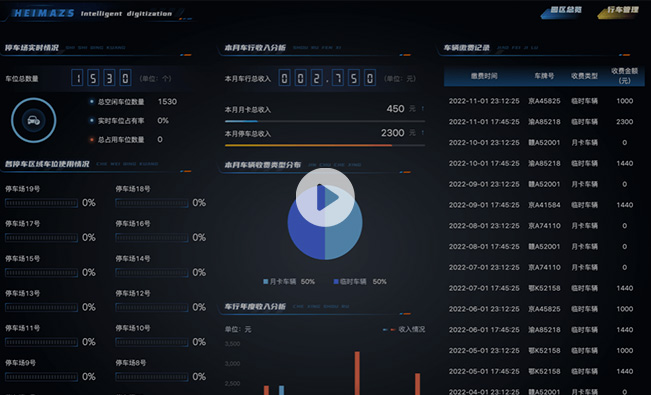Click the tallest orange bar in the revenue chart

pos(357,373)
